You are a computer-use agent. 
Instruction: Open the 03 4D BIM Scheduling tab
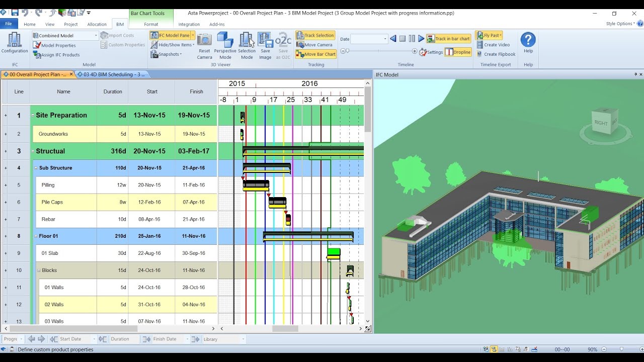(x=111, y=74)
